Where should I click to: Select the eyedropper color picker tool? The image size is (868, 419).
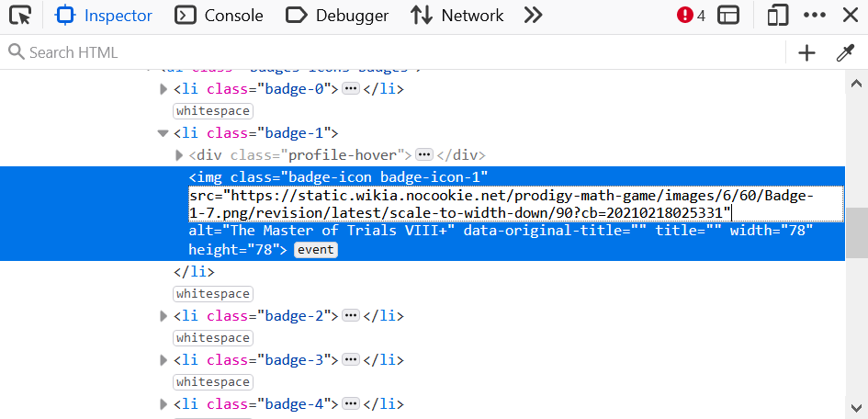[845, 52]
